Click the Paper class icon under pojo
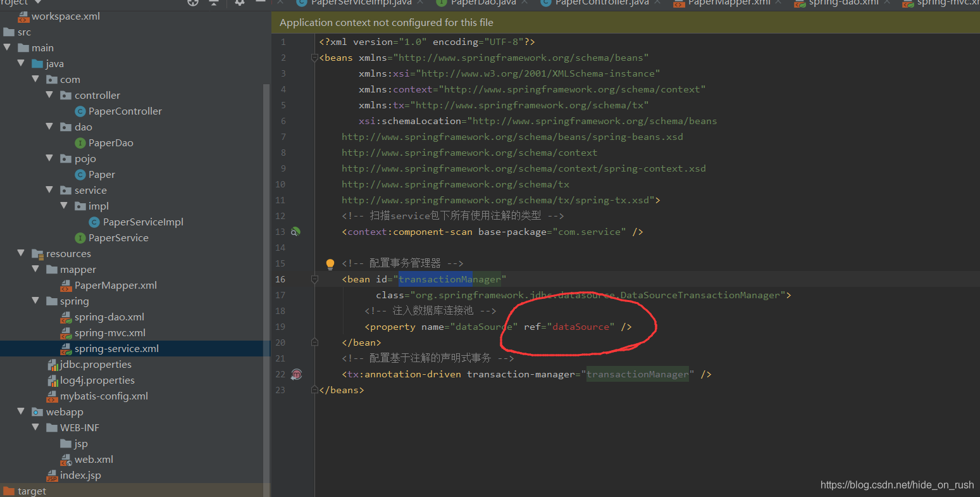 pyautogui.click(x=80, y=175)
